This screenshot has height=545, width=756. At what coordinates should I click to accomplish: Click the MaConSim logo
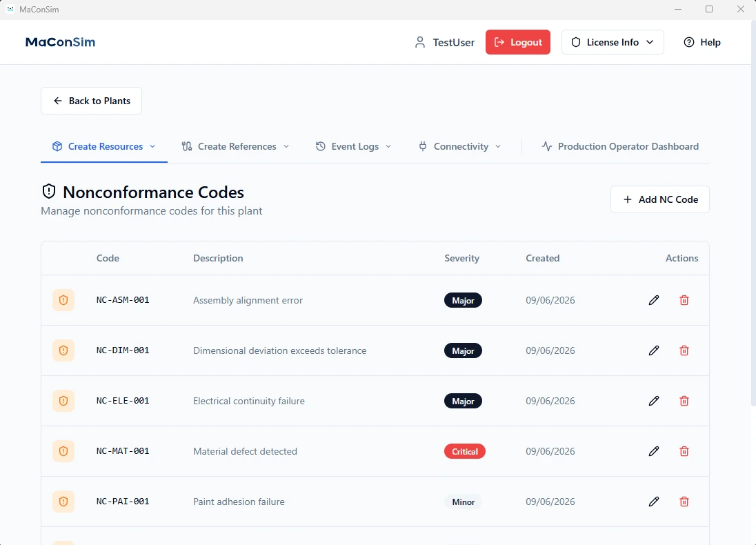60,42
